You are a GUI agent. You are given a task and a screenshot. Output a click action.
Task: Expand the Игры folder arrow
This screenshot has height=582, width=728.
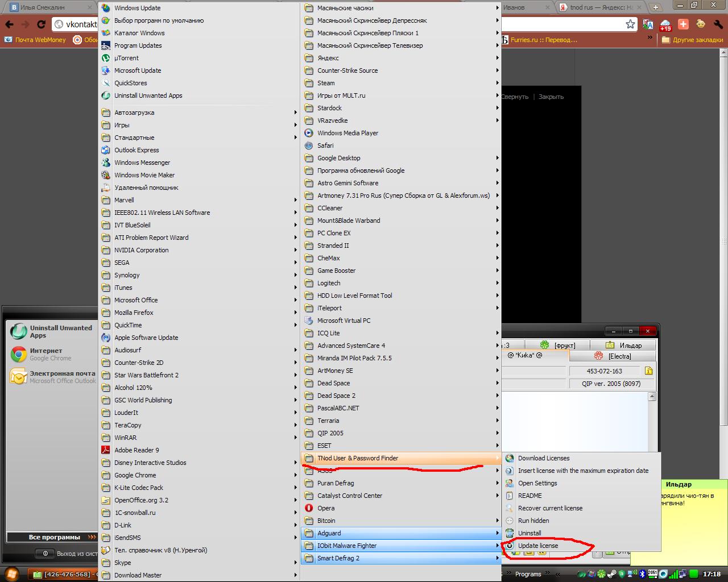[295, 125]
